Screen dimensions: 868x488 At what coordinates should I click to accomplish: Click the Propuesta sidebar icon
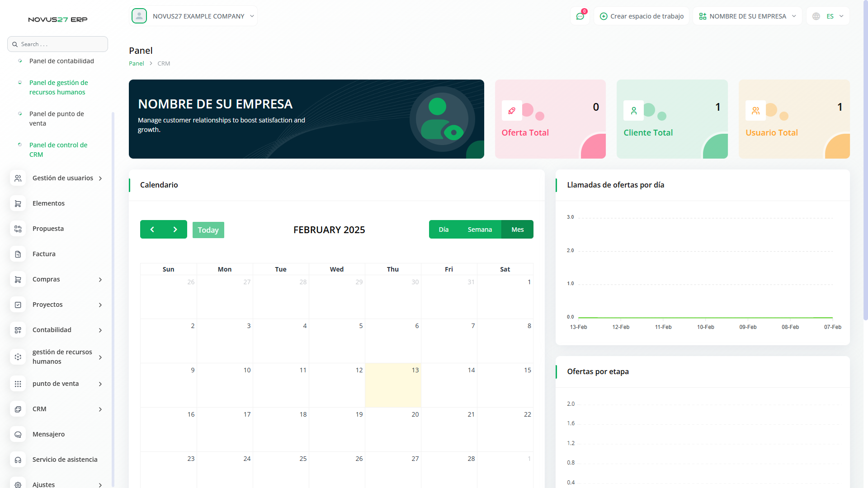(x=18, y=229)
